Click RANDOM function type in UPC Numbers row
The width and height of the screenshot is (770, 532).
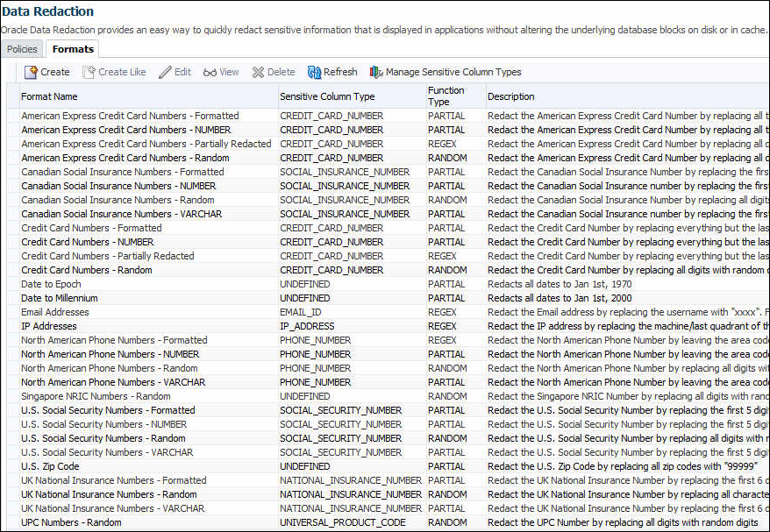click(447, 522)
